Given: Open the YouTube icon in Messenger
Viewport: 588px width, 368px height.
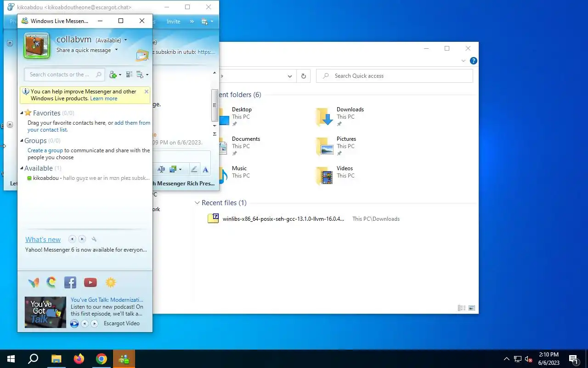Looking at the screenshot, I should point(90,282).
